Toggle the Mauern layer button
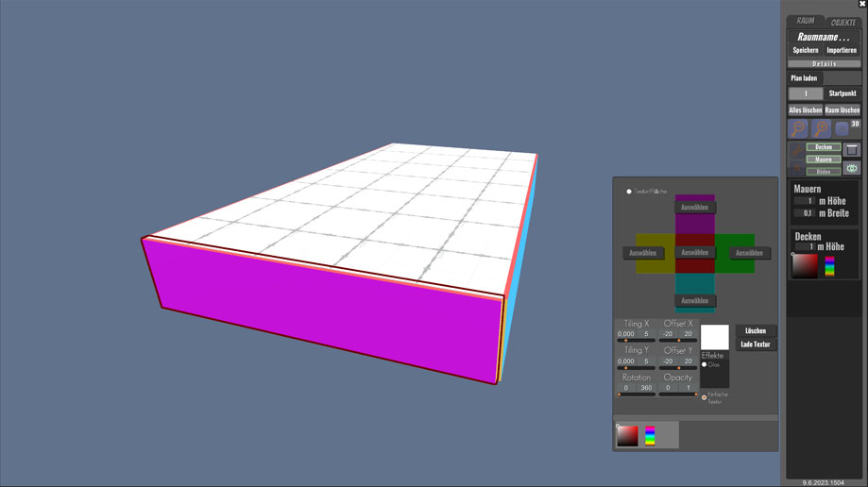The height and width of the screenshot is (487, 868). pos(824,160)
